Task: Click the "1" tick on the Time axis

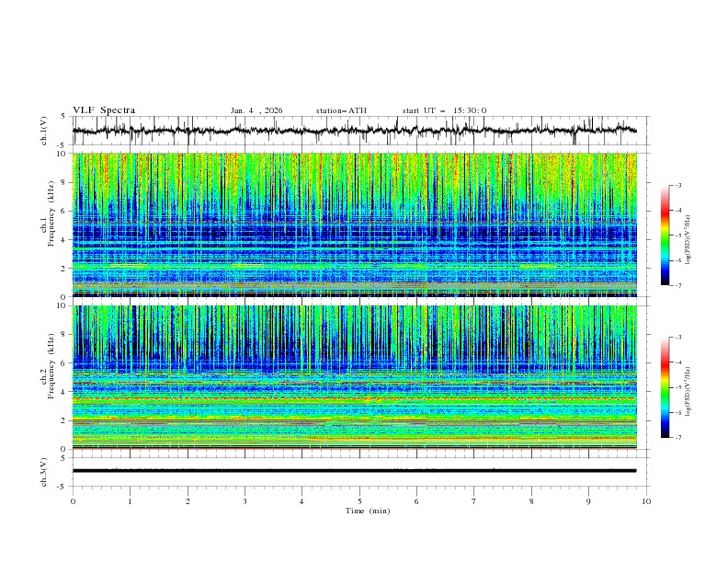Action: coord(130,501)
